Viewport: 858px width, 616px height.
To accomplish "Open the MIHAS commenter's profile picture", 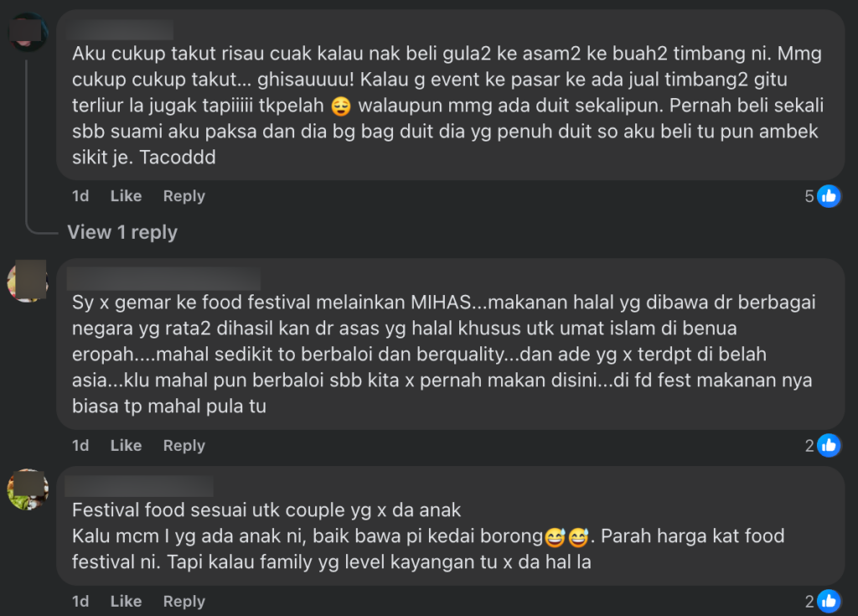I will click(x=28, y=281).
